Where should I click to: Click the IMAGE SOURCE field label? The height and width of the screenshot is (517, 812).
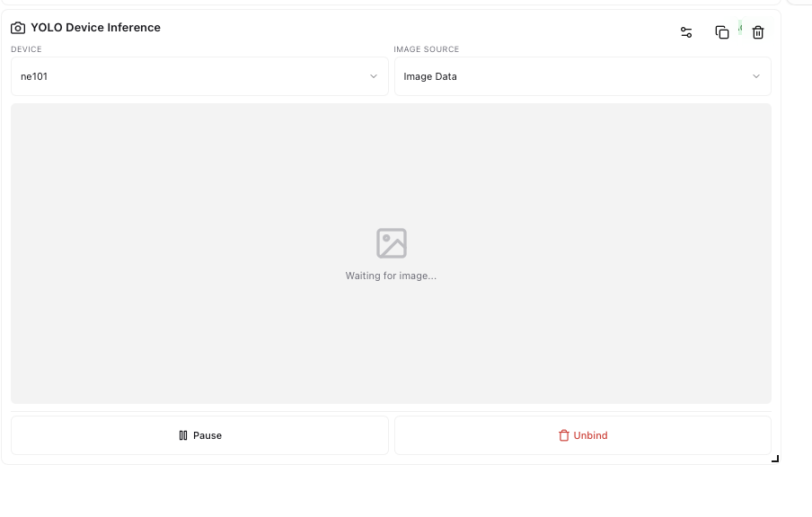[x=426, y=49]
